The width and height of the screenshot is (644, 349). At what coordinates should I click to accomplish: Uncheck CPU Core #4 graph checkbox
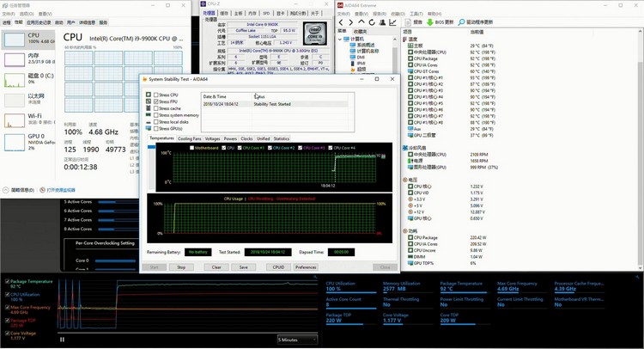tap(331, 148)
